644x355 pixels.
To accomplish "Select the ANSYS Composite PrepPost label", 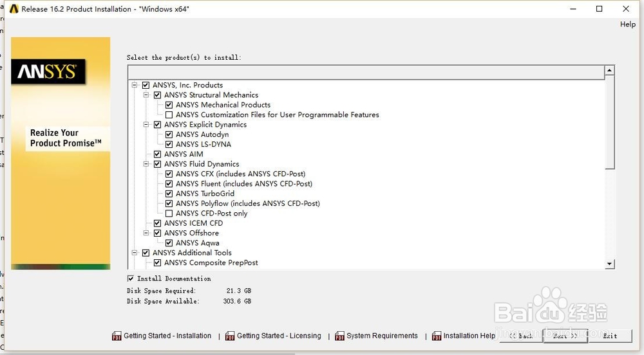I will [x=211, y=263].
